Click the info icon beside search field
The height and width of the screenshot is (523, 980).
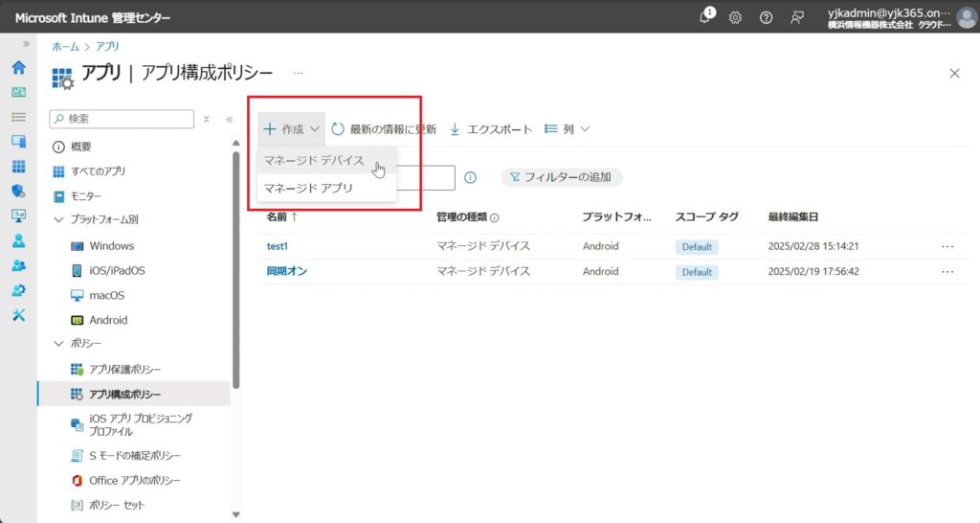(x=470, y=177)
